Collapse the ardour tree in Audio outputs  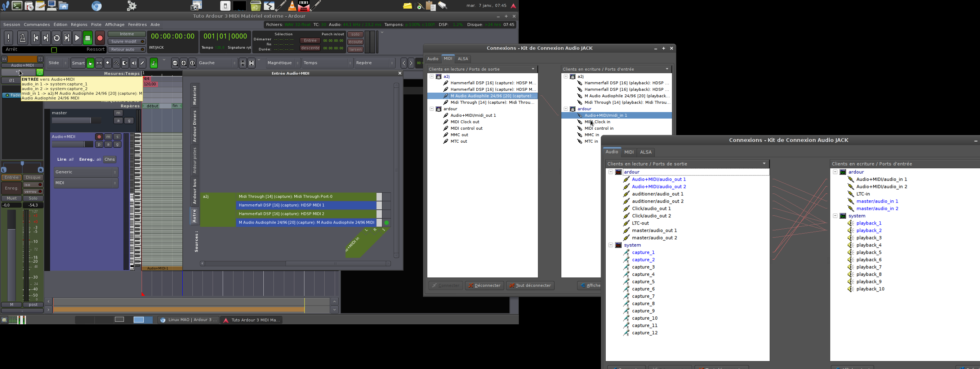coord(611,172)
